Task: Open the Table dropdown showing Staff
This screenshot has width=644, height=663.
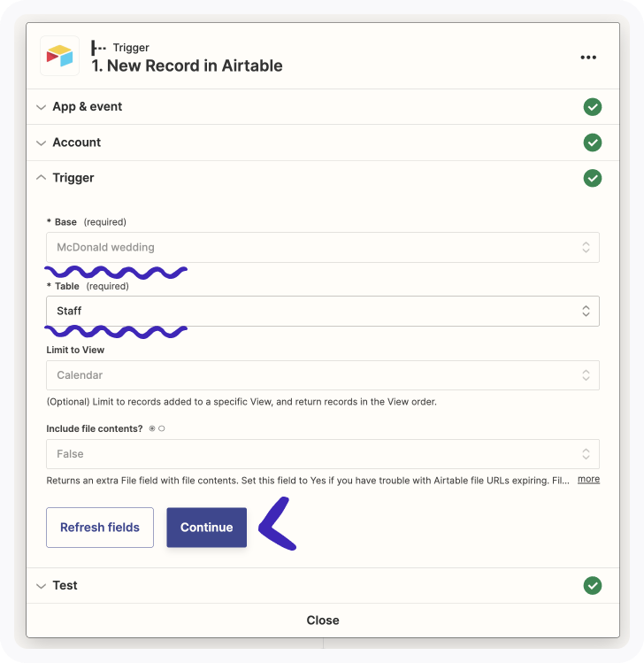Action: (322, 311)
